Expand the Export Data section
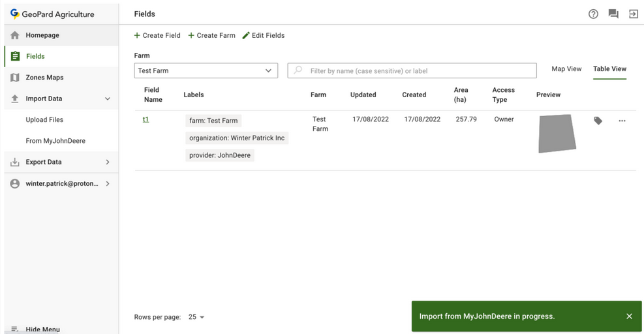644x334 pixels. pos(108,162)
